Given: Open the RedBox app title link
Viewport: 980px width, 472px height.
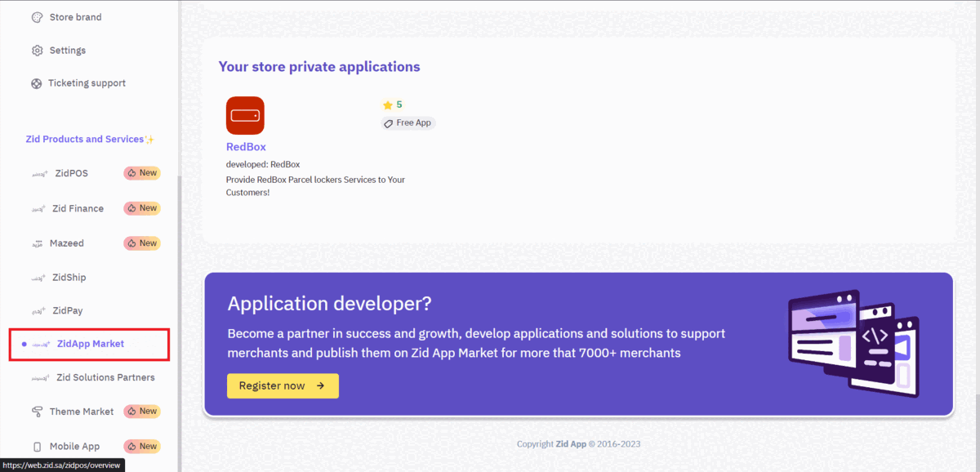Looking at the screenshot, I should coord(246,148).
